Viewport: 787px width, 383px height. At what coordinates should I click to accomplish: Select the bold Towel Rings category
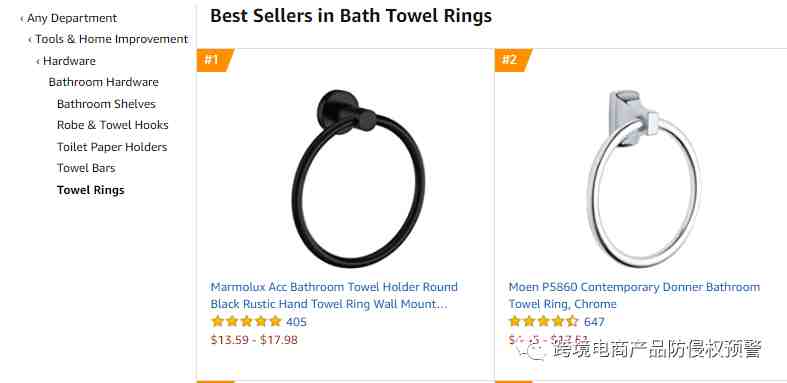pyautogui.click(x=91, y=190)
